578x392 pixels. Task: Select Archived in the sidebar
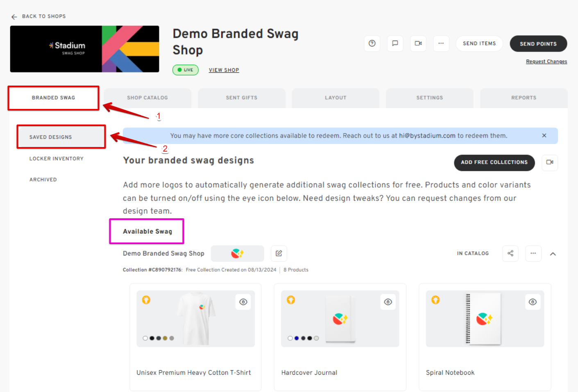(43, 179)
